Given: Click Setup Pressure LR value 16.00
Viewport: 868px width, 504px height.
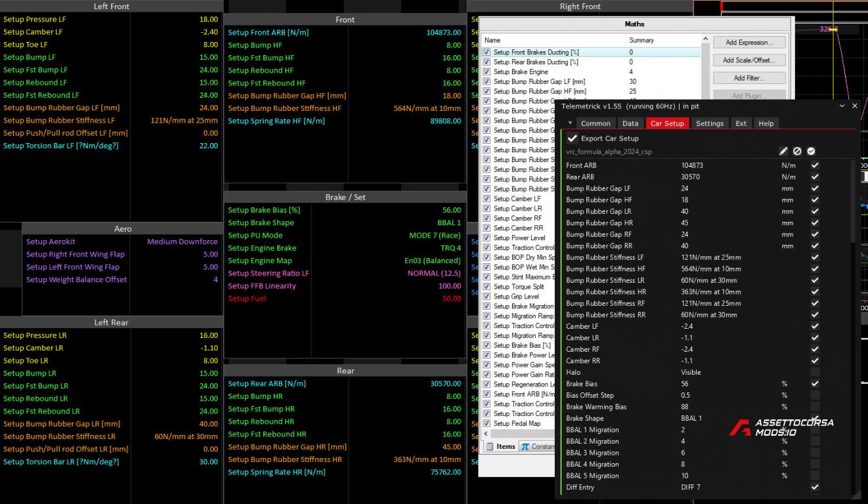Looking at the screenshot, I should [208, 335].
